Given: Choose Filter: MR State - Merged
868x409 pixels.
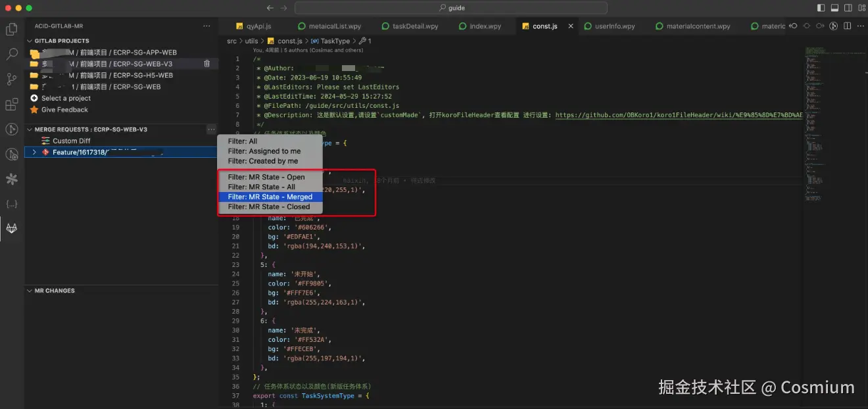Looking at the screenshot, I should tap(270, 197).
